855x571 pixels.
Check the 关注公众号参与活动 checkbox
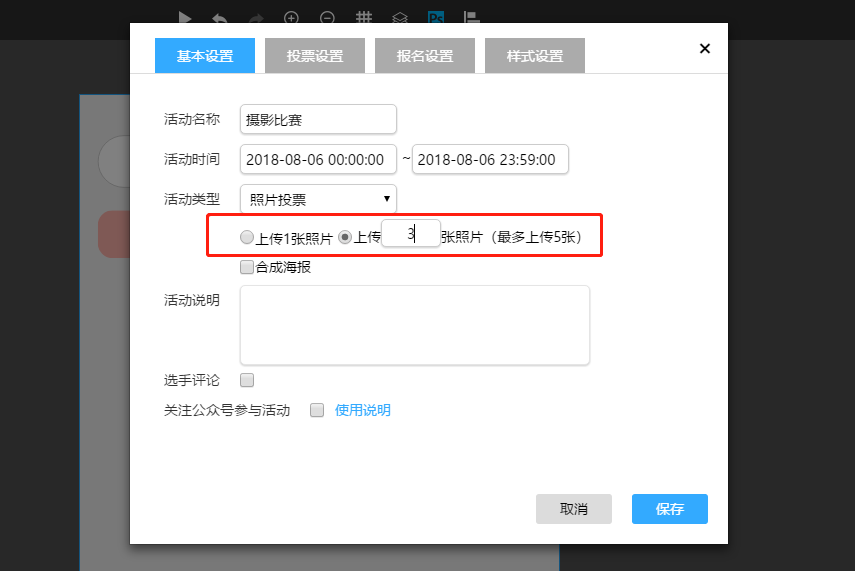pyautogui.click(x=317, y=410)
